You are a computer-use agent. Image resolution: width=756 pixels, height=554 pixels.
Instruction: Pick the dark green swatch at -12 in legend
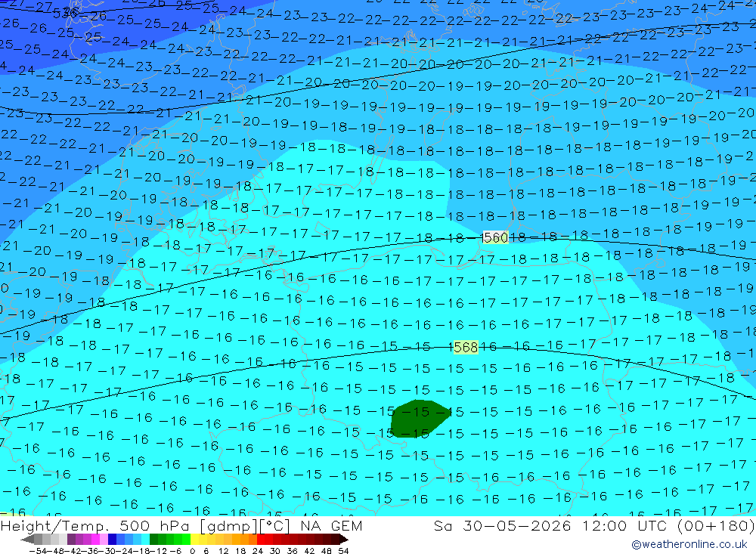(x=153, y=539)
